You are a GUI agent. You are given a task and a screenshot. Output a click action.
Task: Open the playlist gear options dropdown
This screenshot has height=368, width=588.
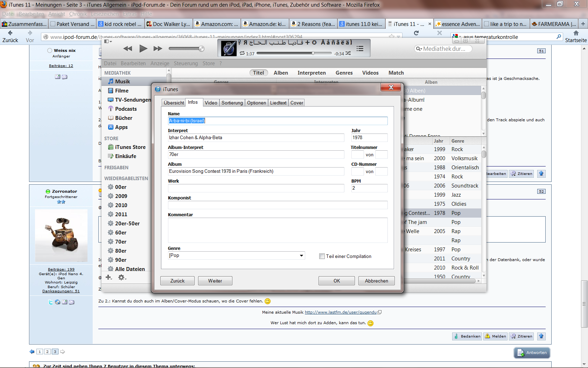[x=122, y=277]
